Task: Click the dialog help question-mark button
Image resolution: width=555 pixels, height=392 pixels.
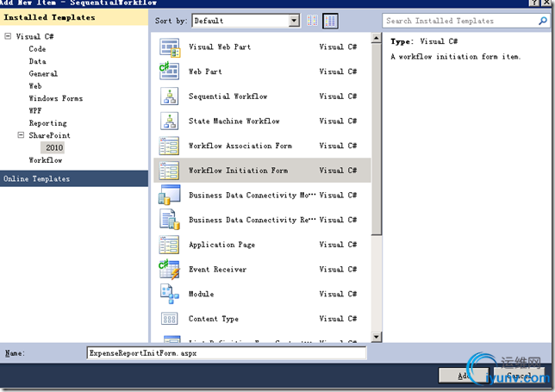Action: click(x=533, y=3)
